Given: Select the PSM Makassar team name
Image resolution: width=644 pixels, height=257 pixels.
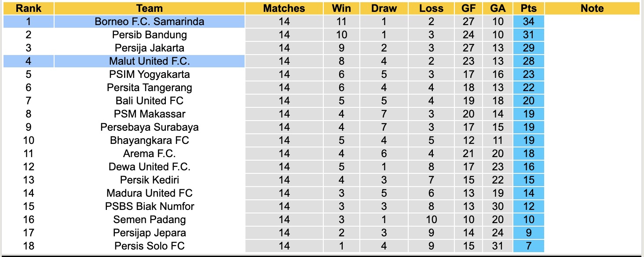Looking at the screenshot, I should coord(150,114).
